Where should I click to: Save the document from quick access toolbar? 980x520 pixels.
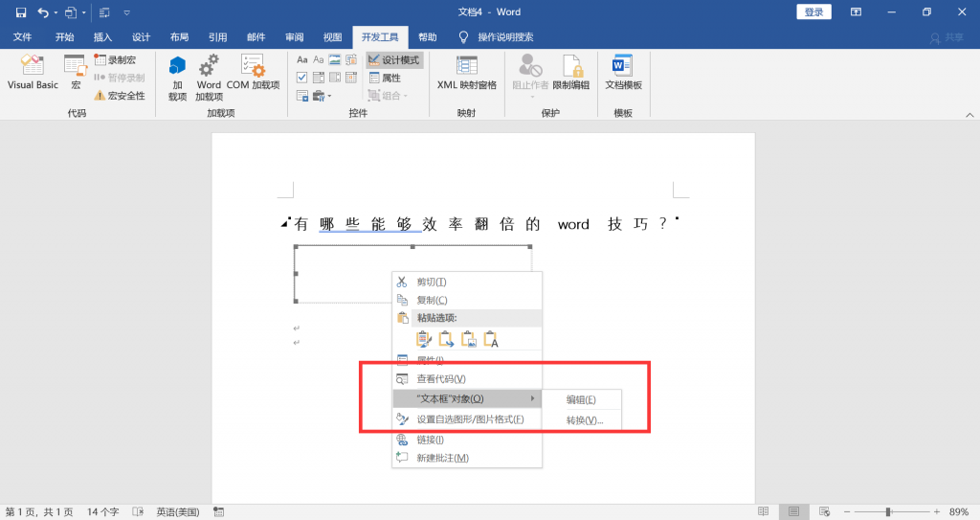tap(21, 11)
